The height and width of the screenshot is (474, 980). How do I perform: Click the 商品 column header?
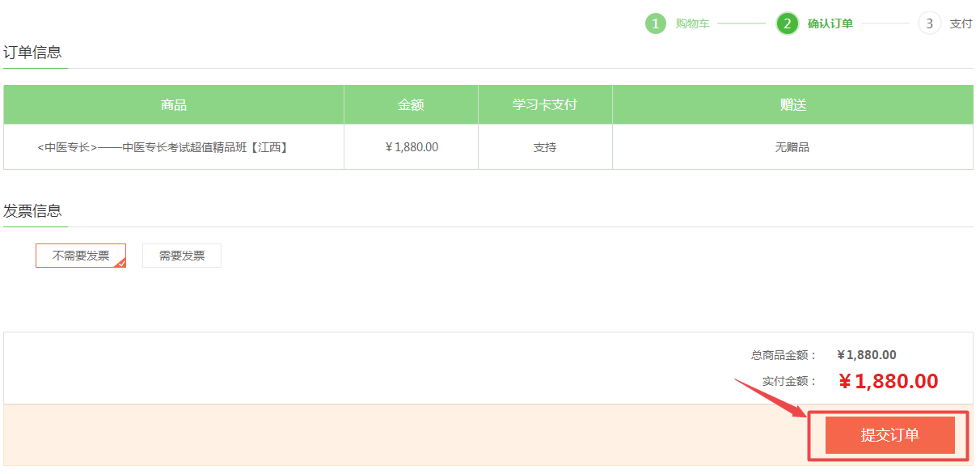pos(174,105)
